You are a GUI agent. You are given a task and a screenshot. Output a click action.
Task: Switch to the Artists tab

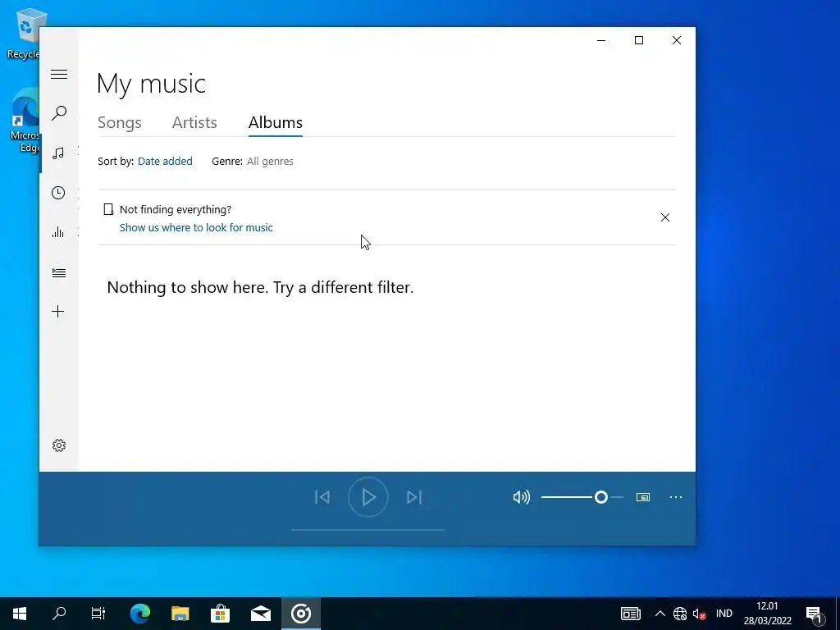[194, 123]
